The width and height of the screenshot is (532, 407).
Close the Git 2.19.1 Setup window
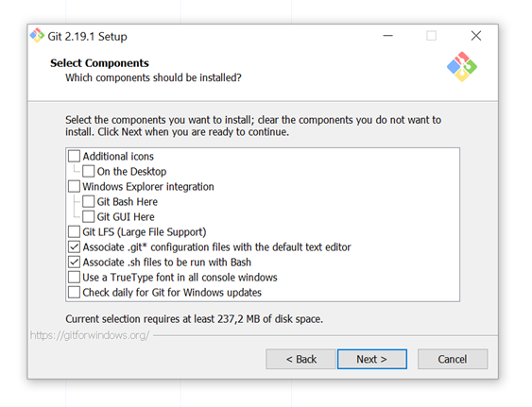click(476, 36)
